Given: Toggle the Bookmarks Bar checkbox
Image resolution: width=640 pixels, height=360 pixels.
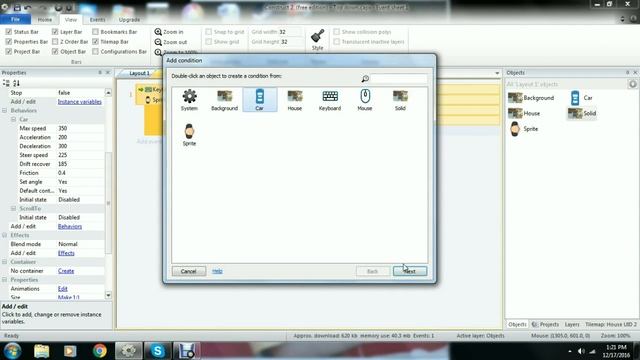Looking at the screenshot, I should pyautogui.click(x=95, y=32).
